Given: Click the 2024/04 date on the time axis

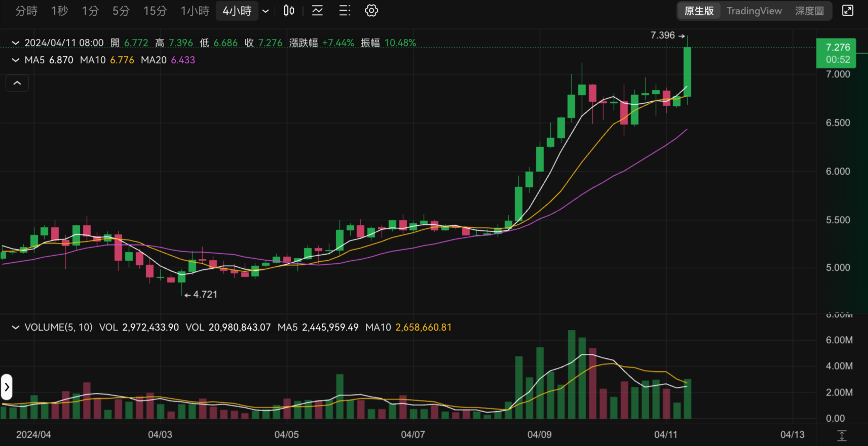Looking at the screenshot, I should pos(33,435).
